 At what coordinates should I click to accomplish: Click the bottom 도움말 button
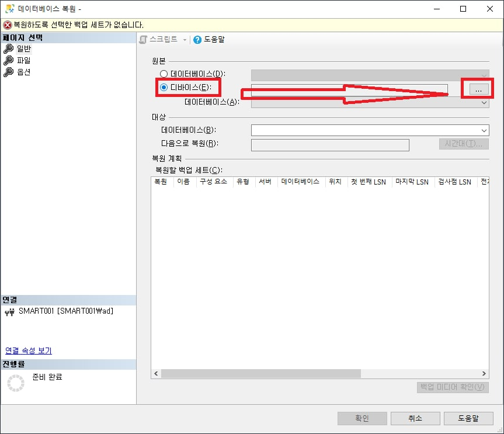coord(468,418)
